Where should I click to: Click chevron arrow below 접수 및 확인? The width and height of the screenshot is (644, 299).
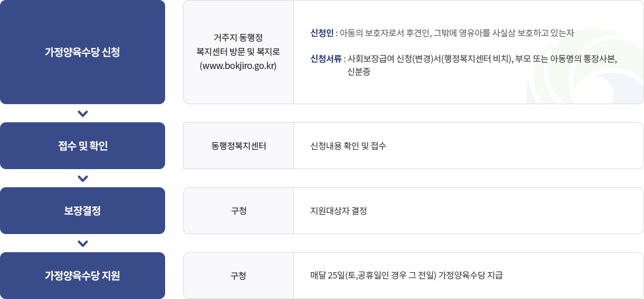[83, 178]
